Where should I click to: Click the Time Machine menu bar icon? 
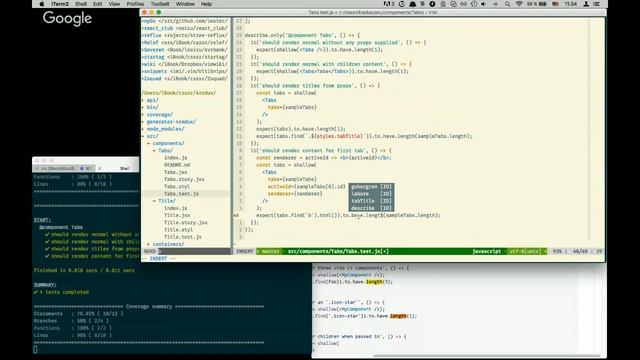[x=402, y=4]
